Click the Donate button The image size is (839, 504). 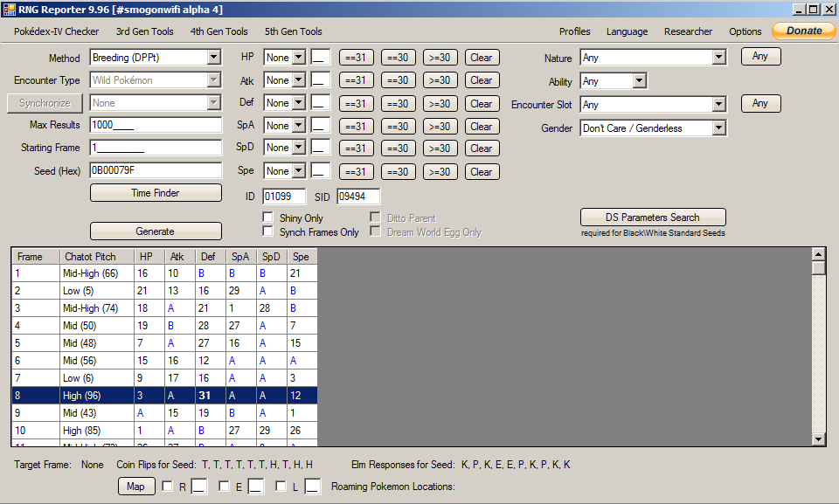tap(804, 31)
